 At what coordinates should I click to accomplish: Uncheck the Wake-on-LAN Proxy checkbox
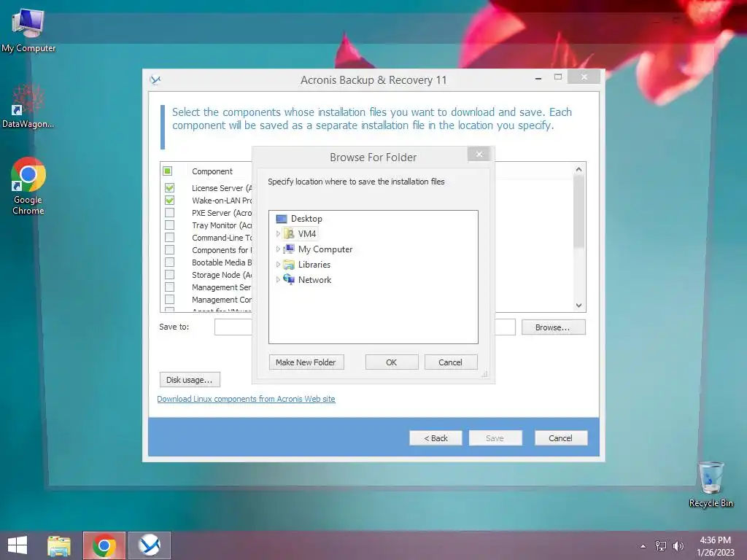point(169,200)
